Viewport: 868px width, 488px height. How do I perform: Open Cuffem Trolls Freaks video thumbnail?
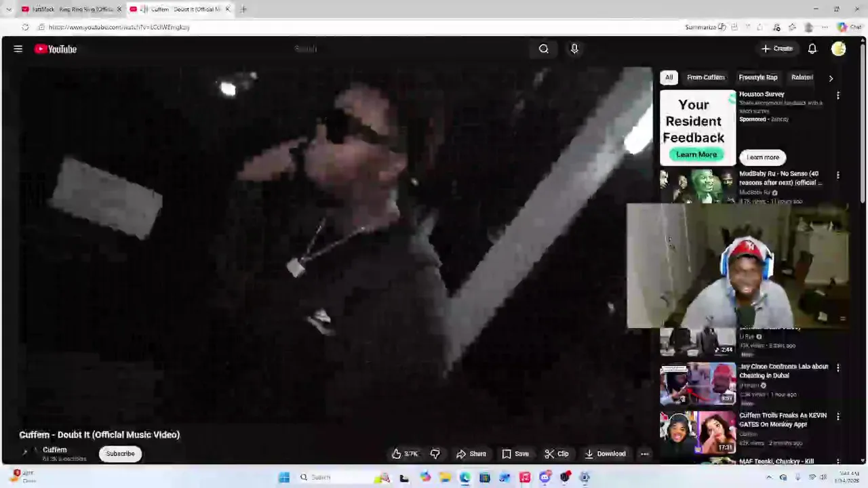pos(698,432)
